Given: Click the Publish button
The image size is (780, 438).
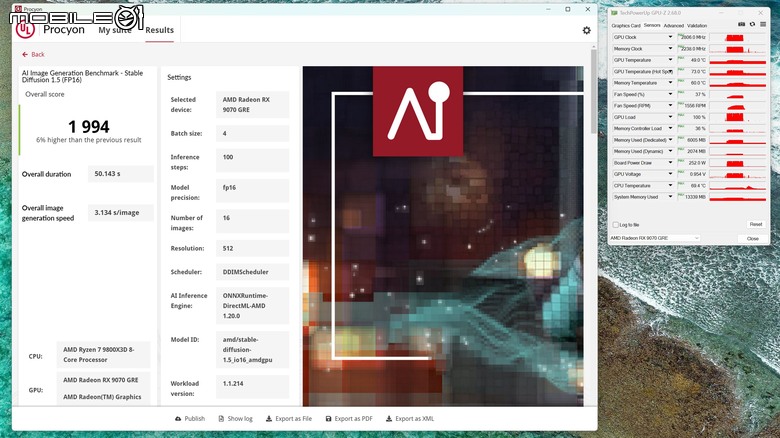Looking at the screenshot, I should tap(190, 419).
